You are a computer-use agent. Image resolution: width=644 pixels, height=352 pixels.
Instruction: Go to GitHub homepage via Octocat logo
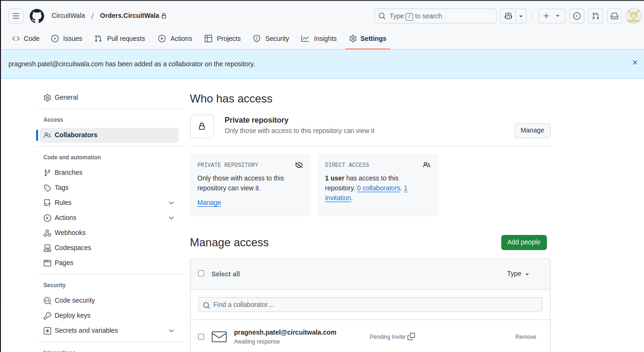point(37,16)
